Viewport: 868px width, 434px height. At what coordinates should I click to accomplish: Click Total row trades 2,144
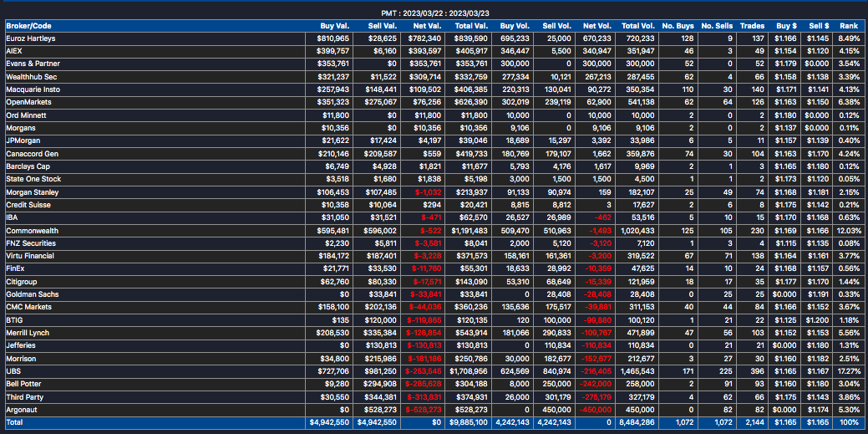[755, 422]
